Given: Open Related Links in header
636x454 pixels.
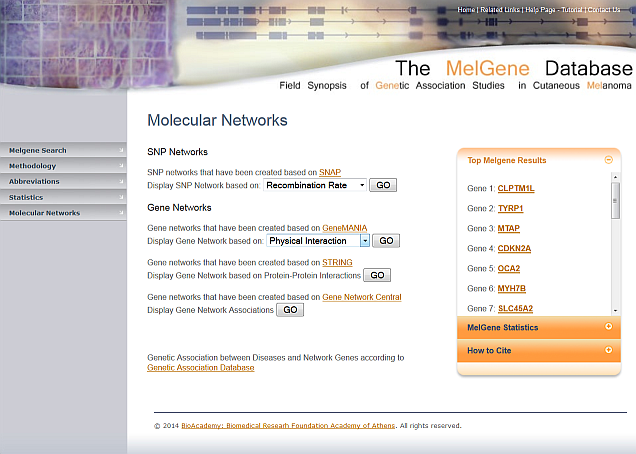Looking at the screenshot, I should 500,10.
